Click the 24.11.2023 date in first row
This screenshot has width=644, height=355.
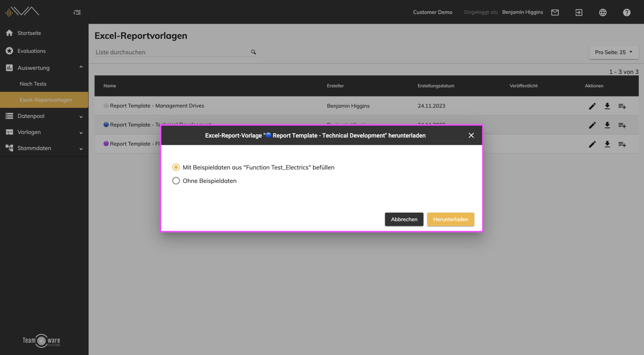tap(431, 106)
